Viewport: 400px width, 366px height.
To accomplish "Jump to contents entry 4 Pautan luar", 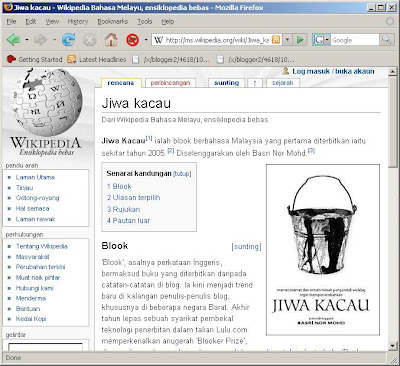I will point(128,221).
